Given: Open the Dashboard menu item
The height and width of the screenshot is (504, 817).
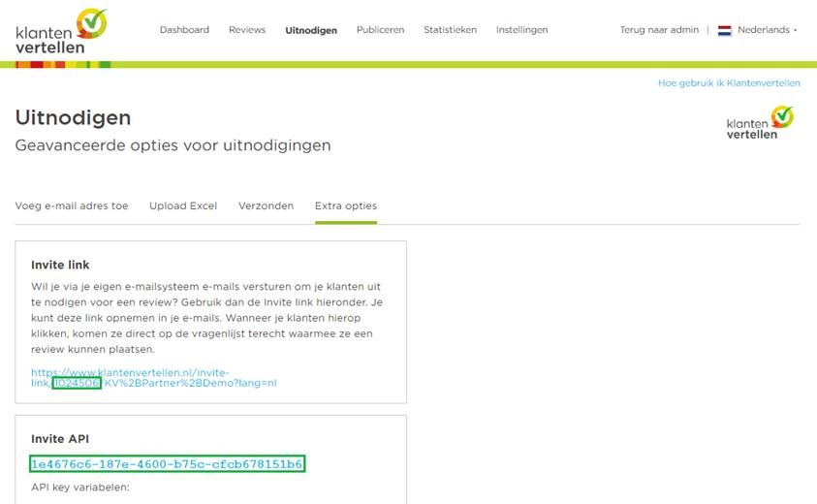Looking at the screenshot, I should [184, 30].
